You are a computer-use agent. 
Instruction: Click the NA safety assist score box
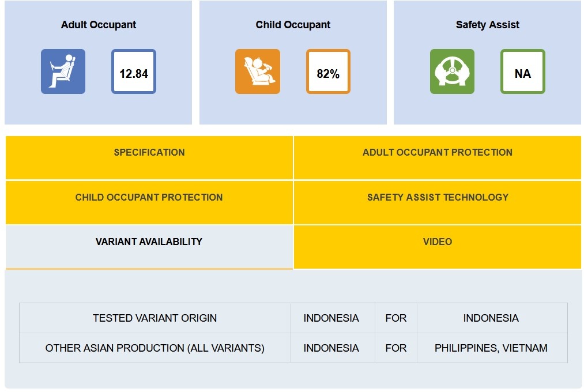[x=522, y=72]
